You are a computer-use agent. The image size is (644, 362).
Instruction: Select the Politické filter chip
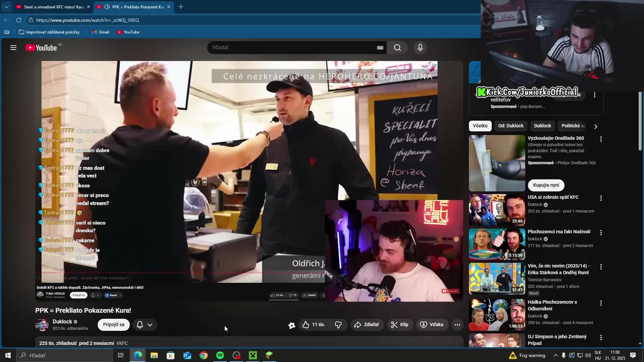(x=573, y=126)
